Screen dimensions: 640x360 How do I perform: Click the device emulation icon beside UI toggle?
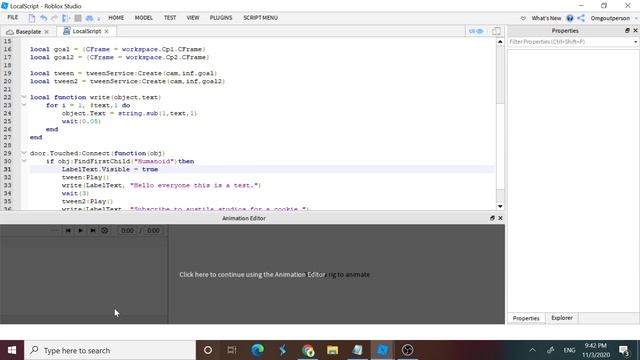tap(496, 31)
